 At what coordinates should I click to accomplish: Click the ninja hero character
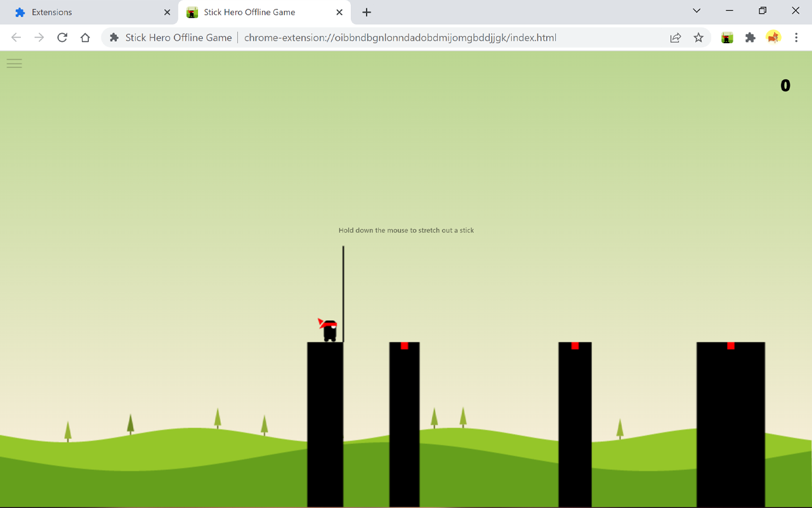328,330
